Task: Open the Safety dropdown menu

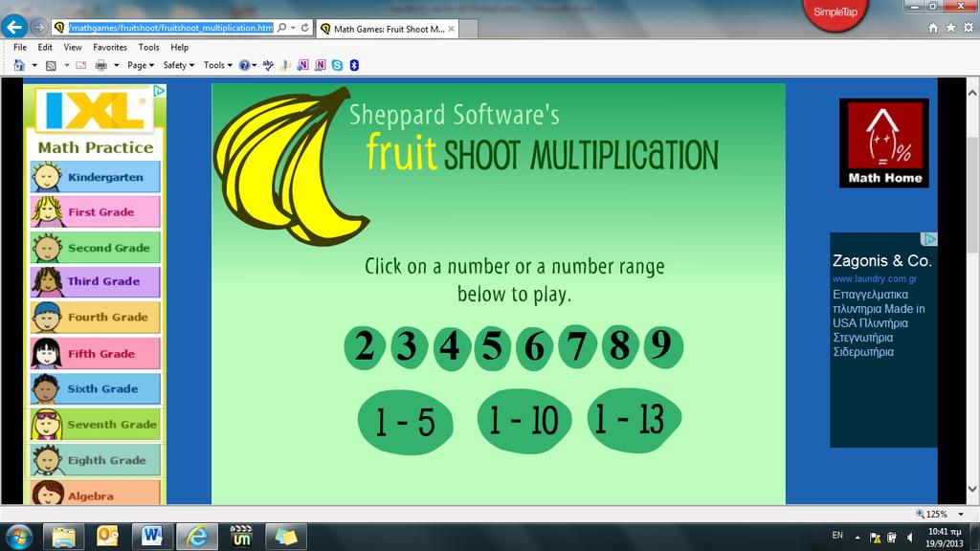Action: [179, 65]
